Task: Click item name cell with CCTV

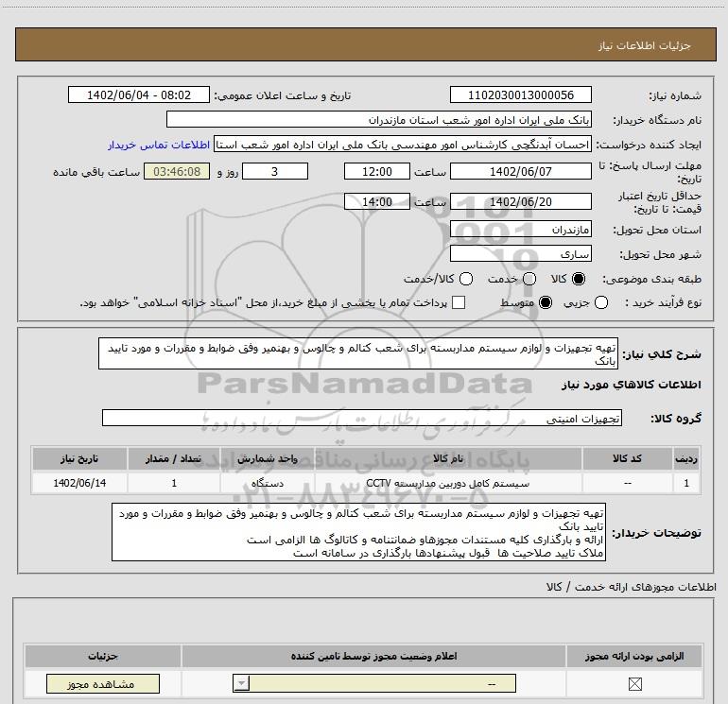Action: [448, 483]
